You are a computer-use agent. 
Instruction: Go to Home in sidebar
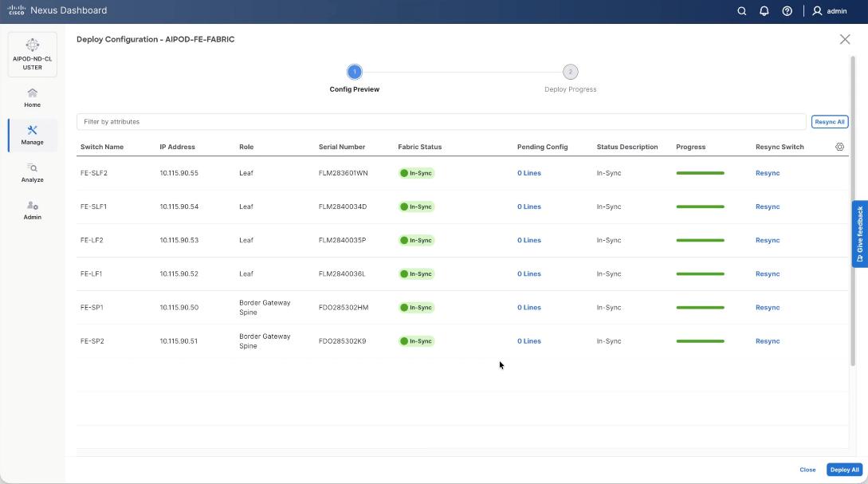(32, 97)
